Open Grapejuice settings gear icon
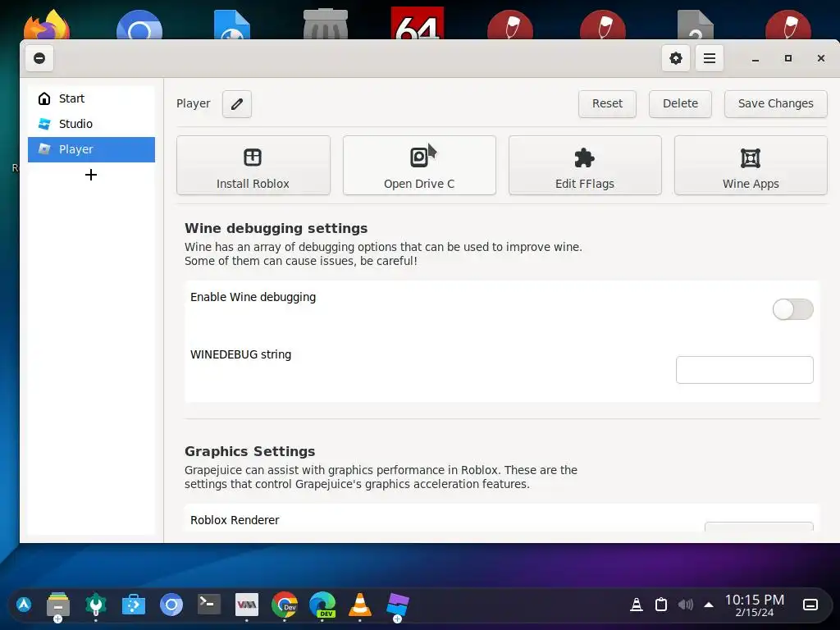This screenshot has height=630, width=840. point(676,58)
